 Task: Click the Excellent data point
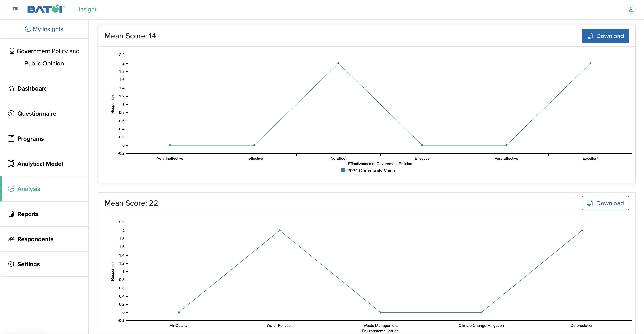[x=591, y=63]
